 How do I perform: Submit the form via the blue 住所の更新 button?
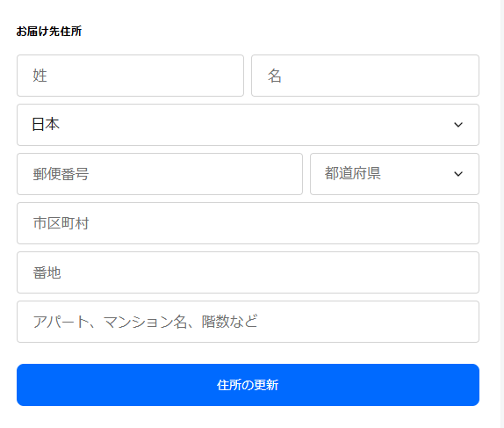(x=248, y=385)
